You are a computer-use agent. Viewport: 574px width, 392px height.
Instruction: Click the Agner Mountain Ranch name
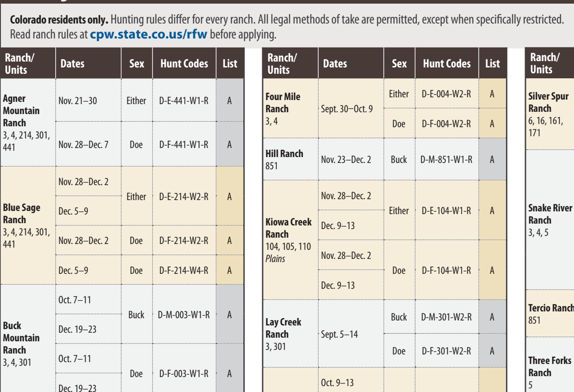pyautogui.click(x=21, y=111)
